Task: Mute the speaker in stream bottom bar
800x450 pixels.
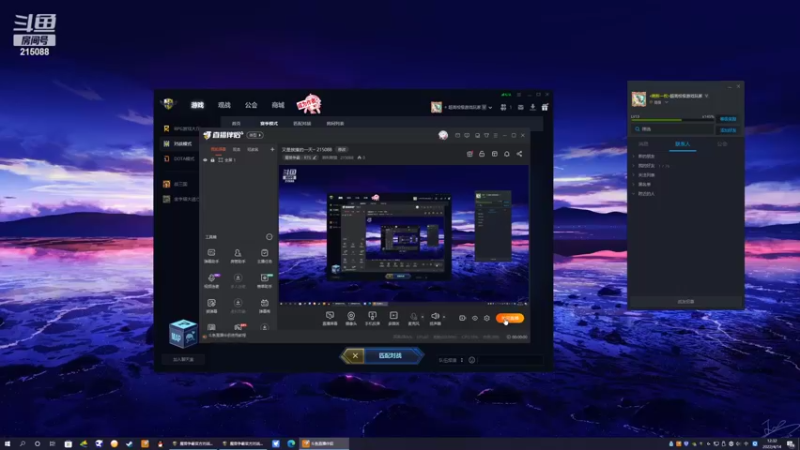Action: (435, 318)
